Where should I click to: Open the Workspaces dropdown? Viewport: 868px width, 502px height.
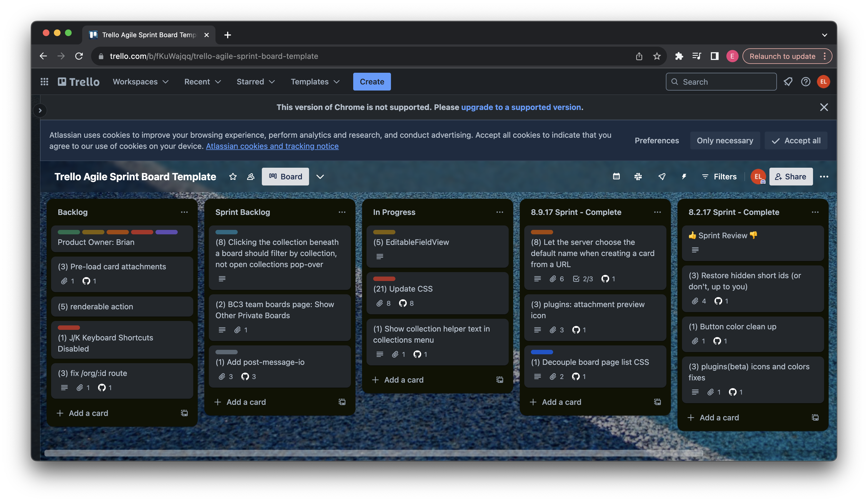tap(141, 82)
